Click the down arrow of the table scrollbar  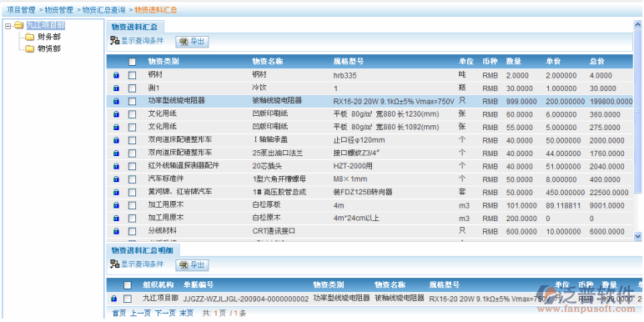[x=637, y=236]
